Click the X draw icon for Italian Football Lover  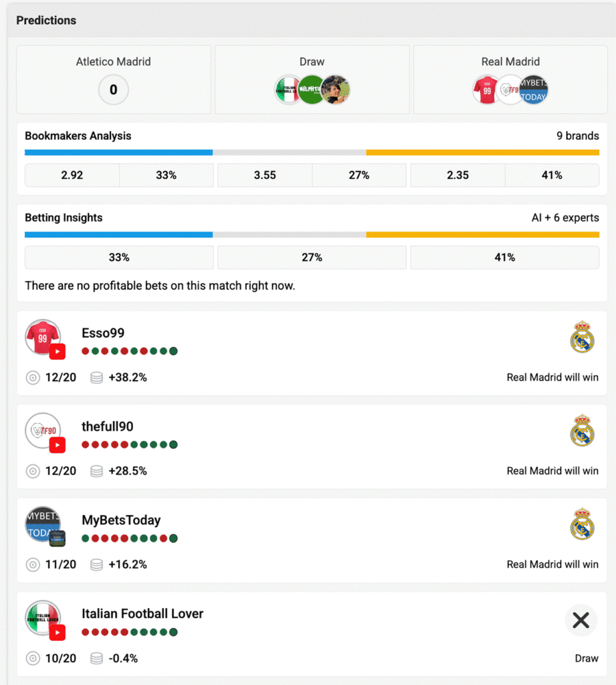[x=581, y=620]
